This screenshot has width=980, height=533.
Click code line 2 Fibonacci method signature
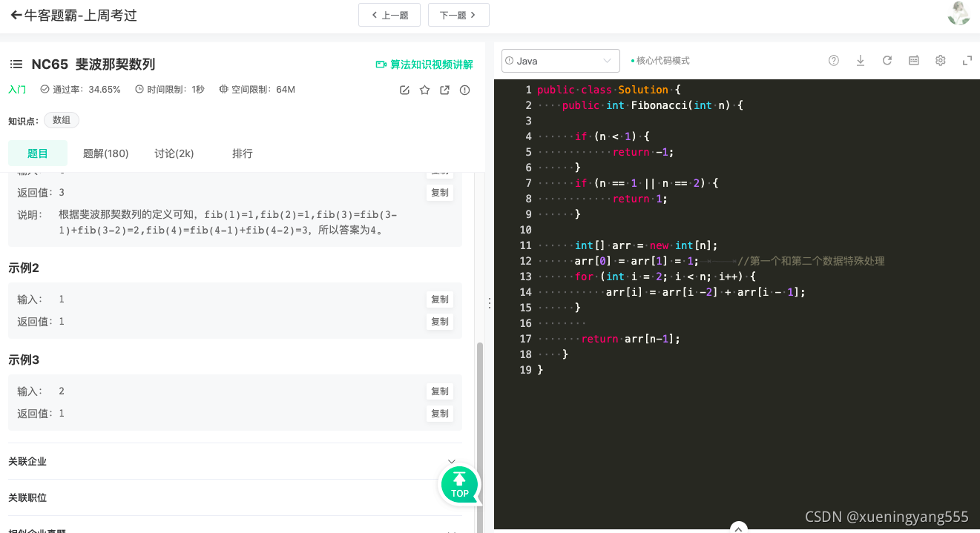653,105
